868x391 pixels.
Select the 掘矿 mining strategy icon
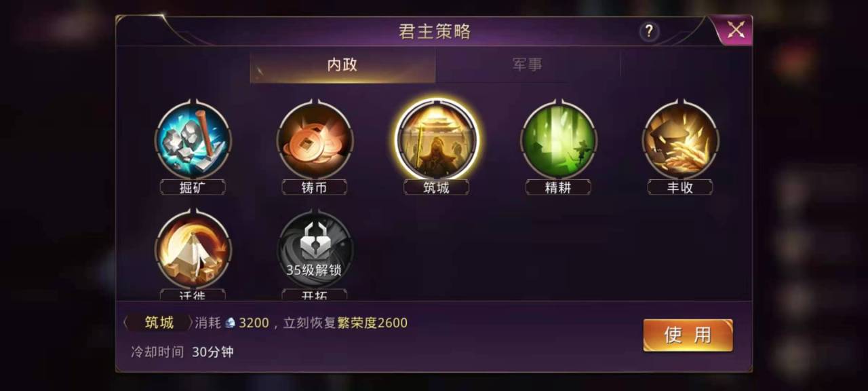(193, 141)
